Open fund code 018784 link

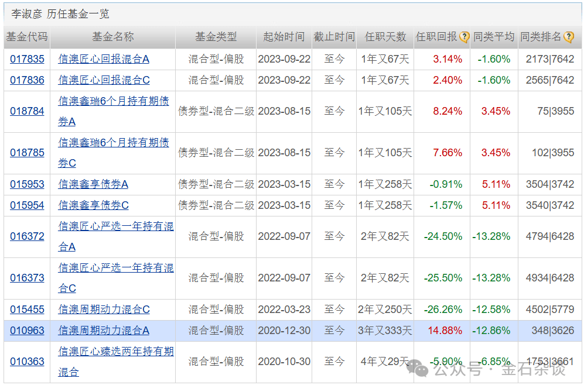point(27,111)
